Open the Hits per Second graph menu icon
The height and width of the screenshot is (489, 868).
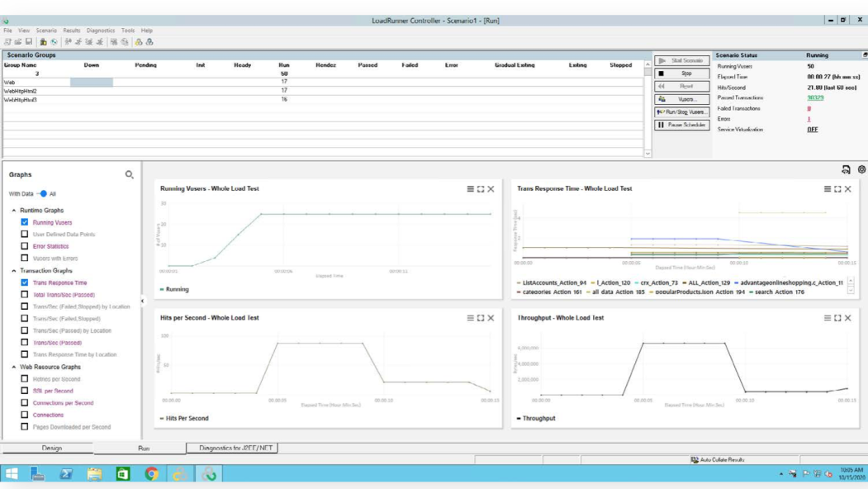pyautogui.click(x=471, y=318)
